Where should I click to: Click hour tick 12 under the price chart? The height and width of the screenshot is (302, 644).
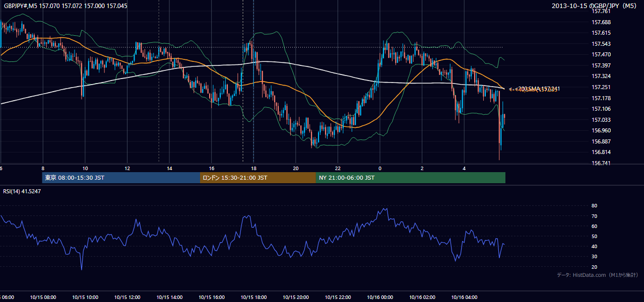coord(127,168)
